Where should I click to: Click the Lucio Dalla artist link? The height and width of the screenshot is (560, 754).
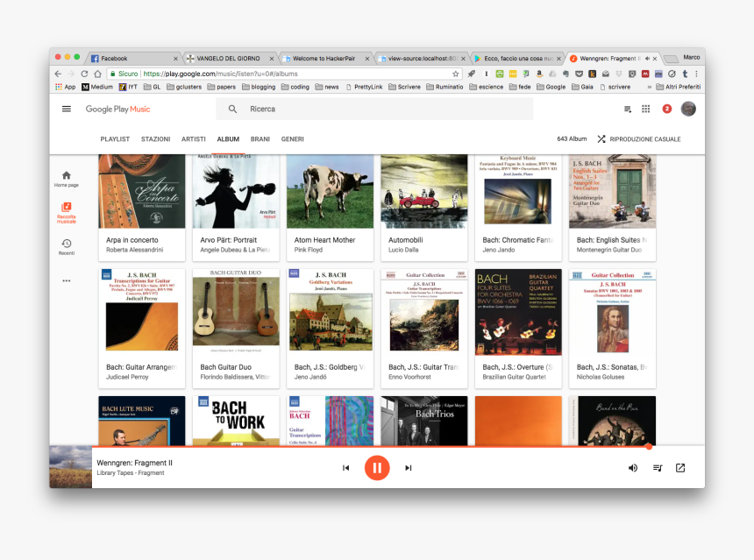coord(403,250)
